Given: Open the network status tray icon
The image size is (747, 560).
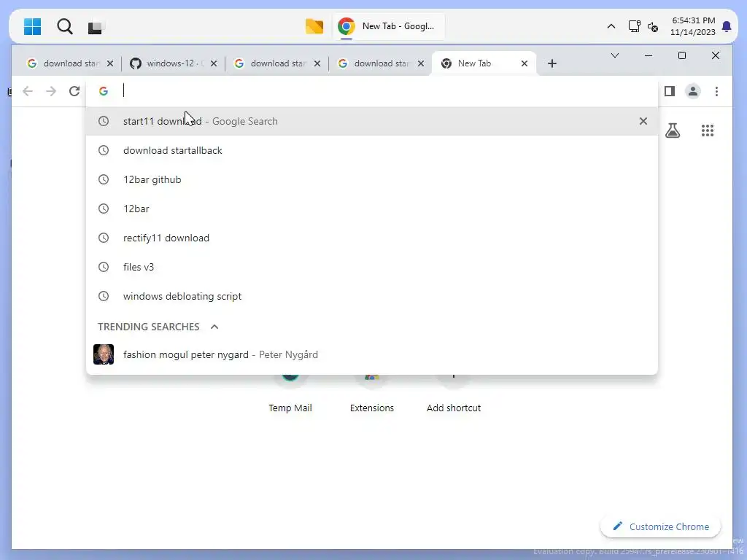Looking at the screenshot, I should 634,27.
